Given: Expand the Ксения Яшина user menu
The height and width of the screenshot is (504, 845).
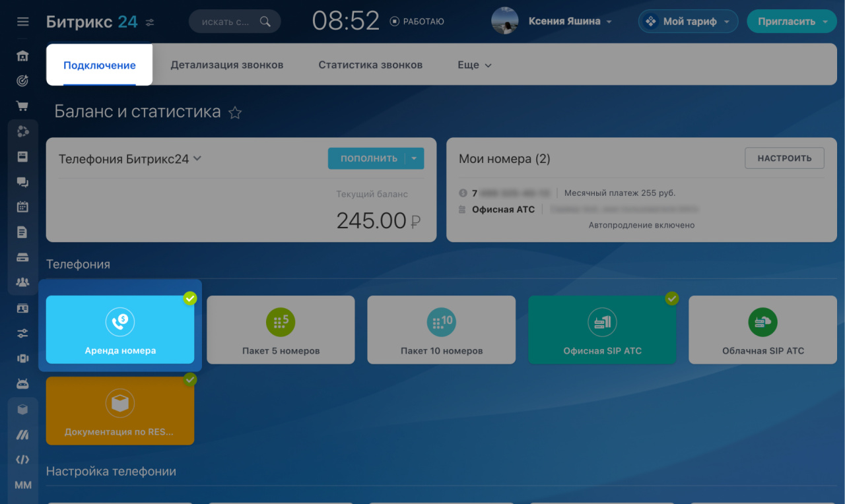Looking at the screenshot, I should coord(570,21).
